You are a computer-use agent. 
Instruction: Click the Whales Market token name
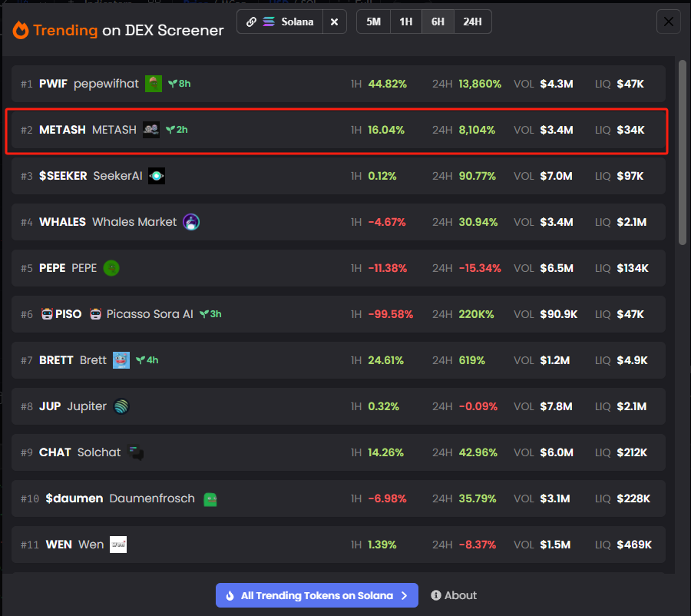(x=134, y=222)
